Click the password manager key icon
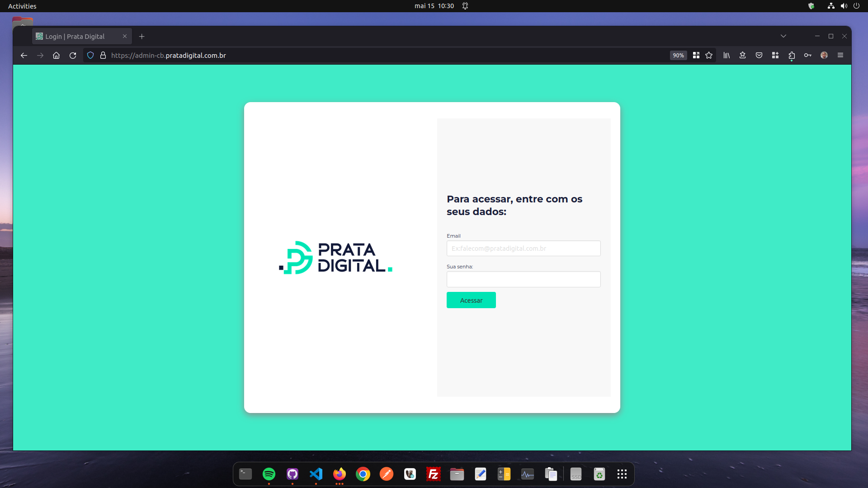 coord(808,55)
